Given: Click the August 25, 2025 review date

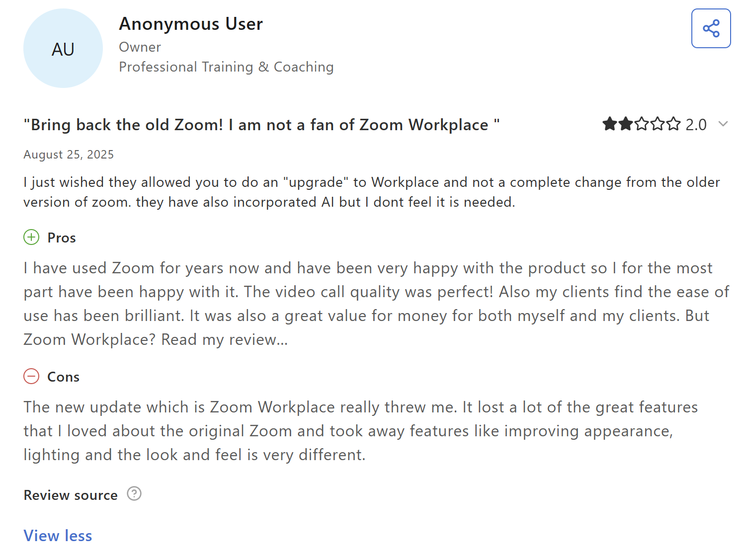Looking at the screenshot, I should click(69, 155).
